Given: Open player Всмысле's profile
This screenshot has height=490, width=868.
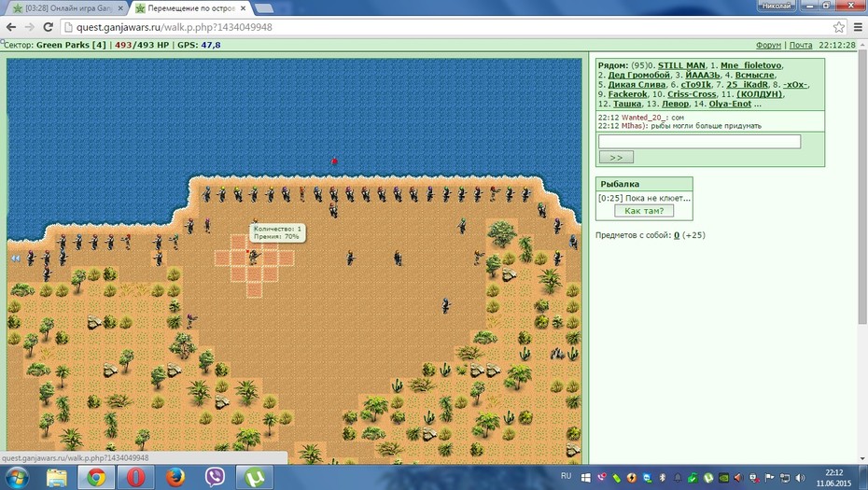Looking at the screenshot, I should click(x=755, y=75).
